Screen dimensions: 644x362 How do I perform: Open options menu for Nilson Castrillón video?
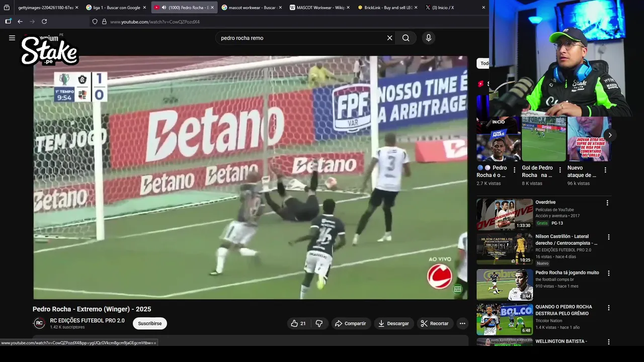(608, 237)
